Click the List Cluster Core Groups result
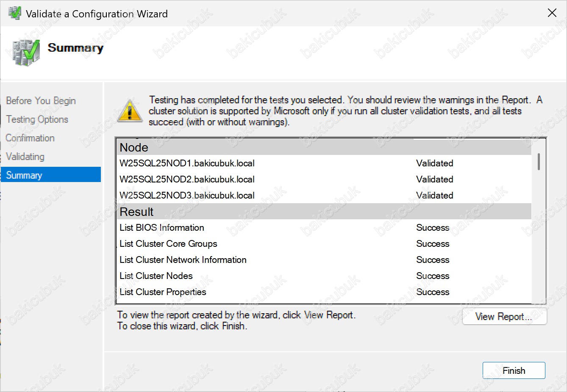This screenshot has height=392, width=567. tap(168, 244)
